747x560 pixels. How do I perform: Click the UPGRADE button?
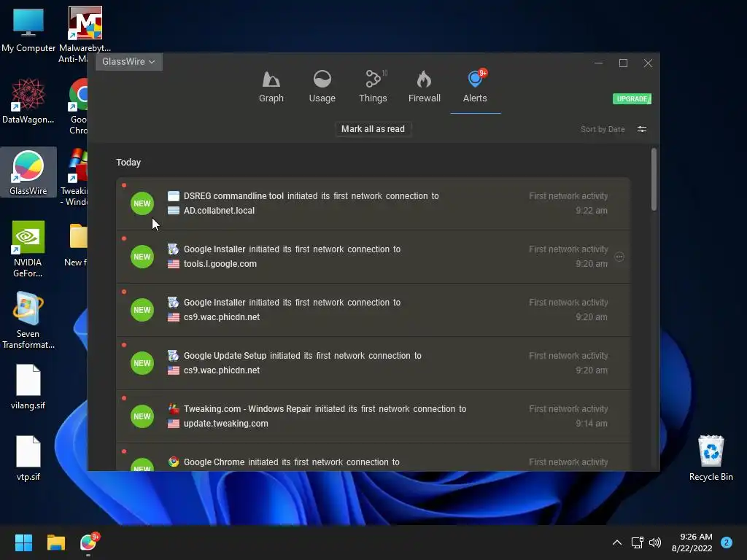[632, 98]
